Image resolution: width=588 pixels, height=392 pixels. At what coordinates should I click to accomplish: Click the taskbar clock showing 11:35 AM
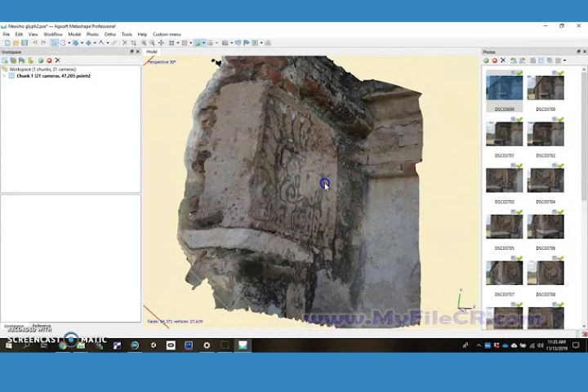[x=556, y=345]
